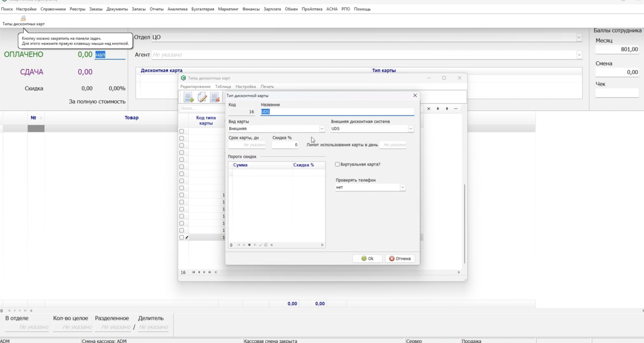Viewport: 644px width, 343px height.
Task: Click the delete record icon
Action: tap(215, 97)
